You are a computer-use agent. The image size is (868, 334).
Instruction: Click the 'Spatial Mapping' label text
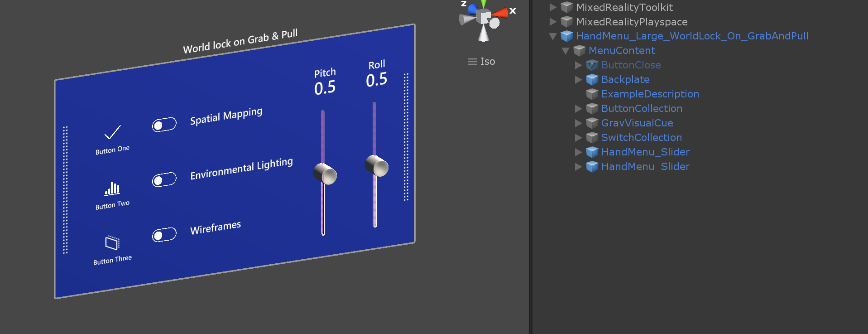pos(226,116)
